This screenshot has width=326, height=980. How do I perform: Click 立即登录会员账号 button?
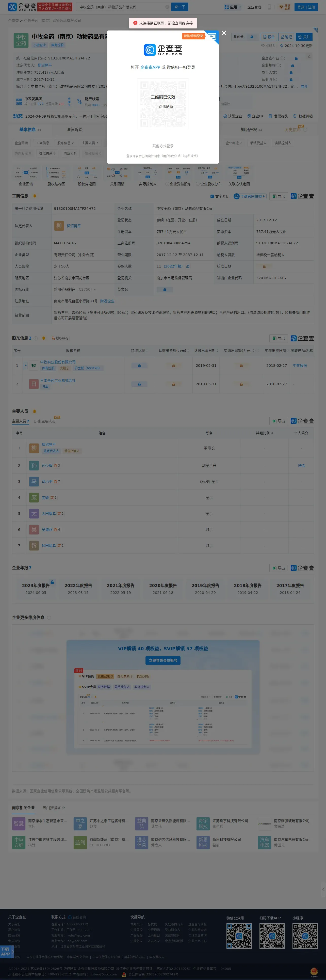(163, 660)
